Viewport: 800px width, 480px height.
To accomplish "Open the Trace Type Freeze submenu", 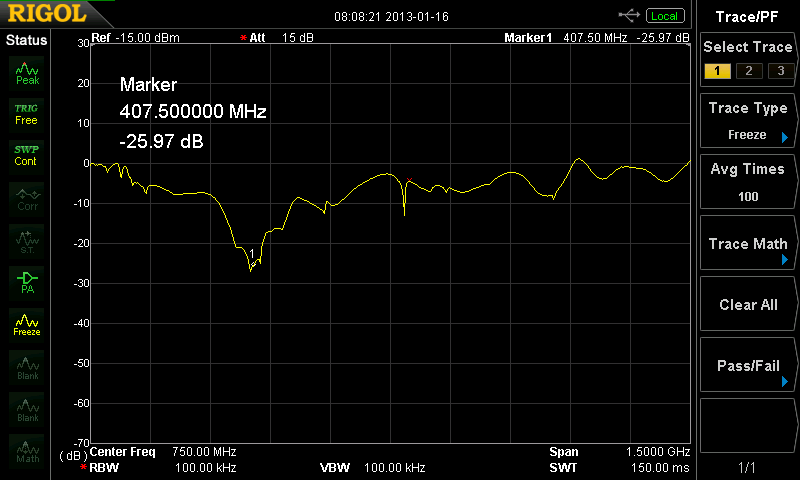I will click(747, 121).
